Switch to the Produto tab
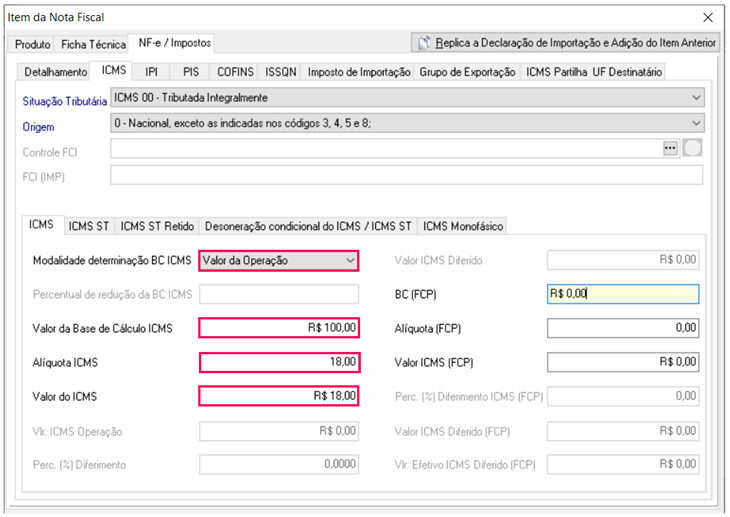 32,44
